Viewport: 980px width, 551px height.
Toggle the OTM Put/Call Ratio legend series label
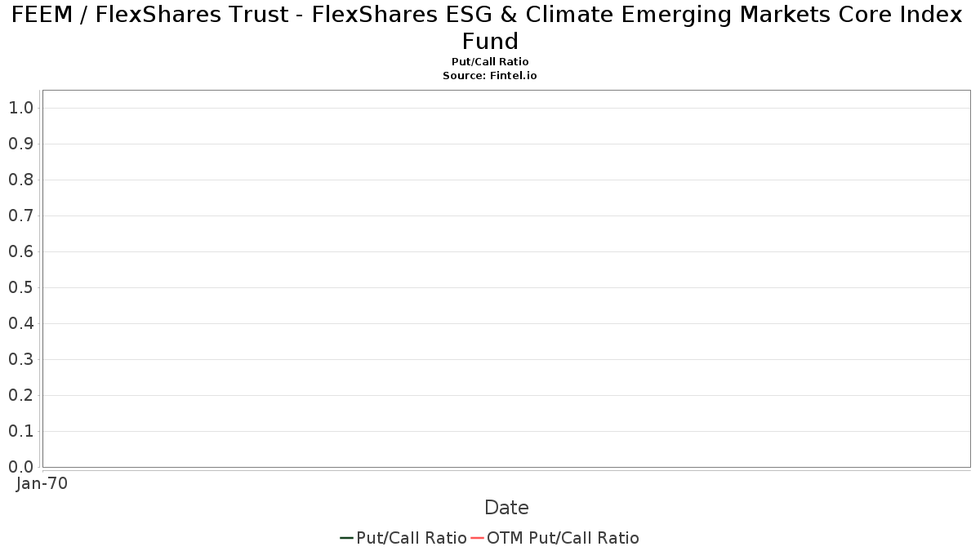[x=563, y=538]
